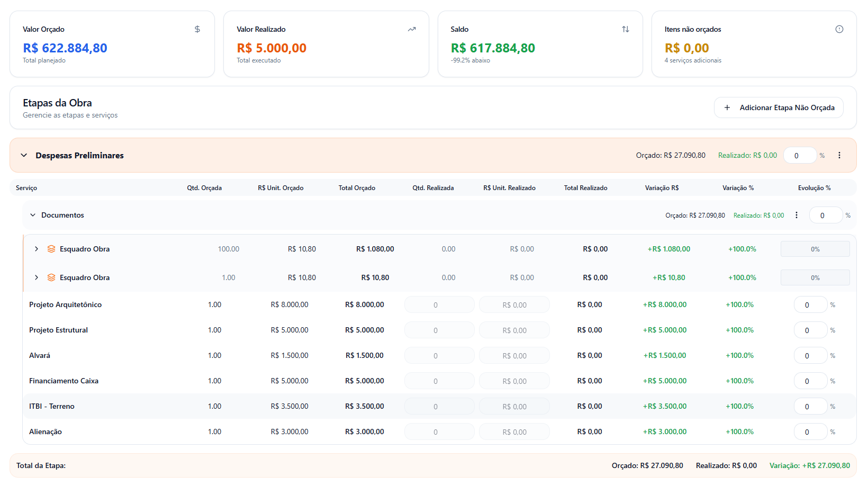This screenshot has height=485, width=868.
Task: Click Evolução % field for Financiamento Caixa
Action: [x=810, y=381]
